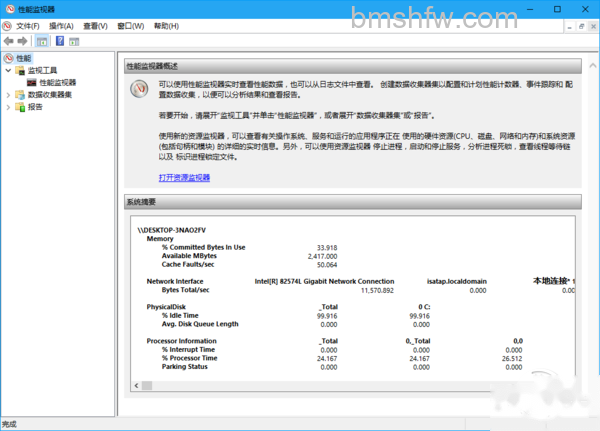Click the MMC icon left of 文件 menu

(7, 26)
